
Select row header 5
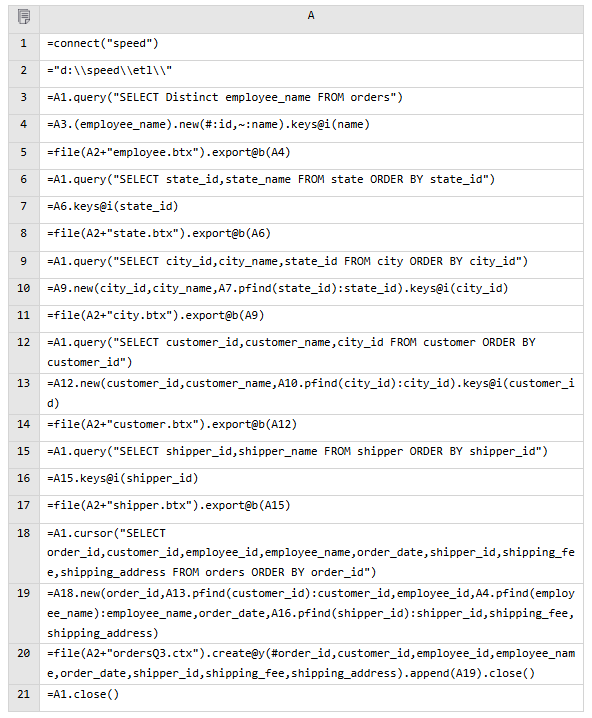click(24, 156)
